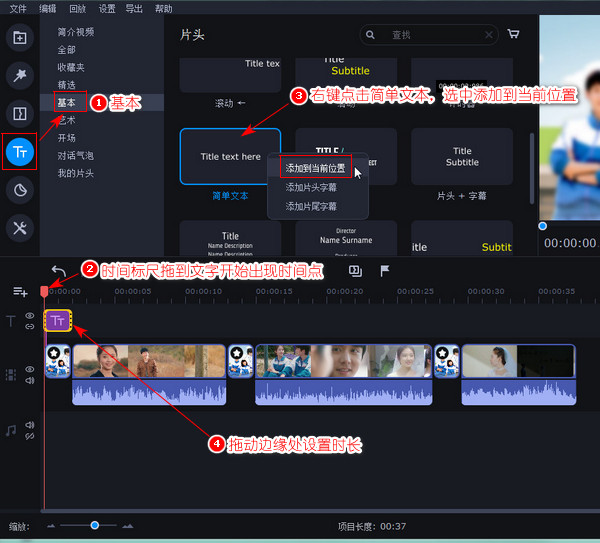Open the stickers tab

click(20, 190)
